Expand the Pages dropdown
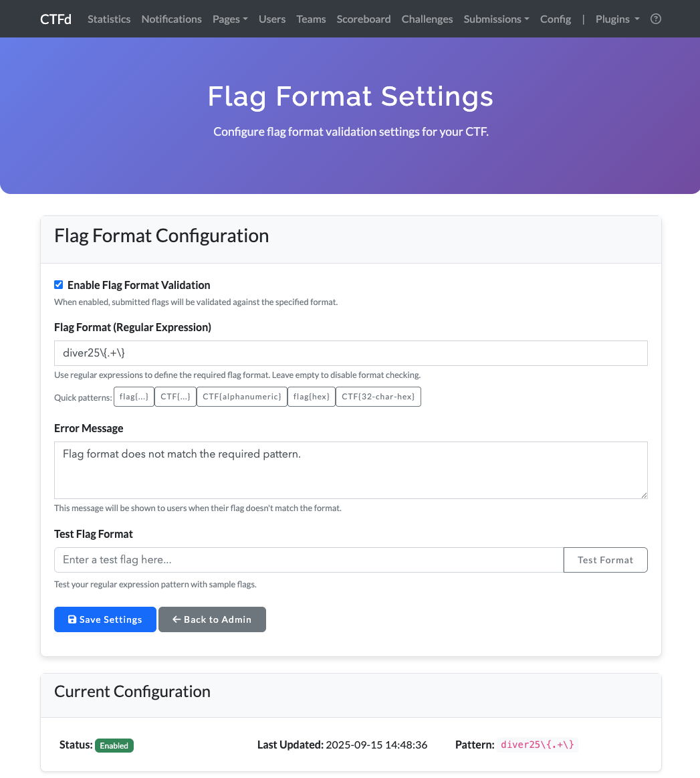The width and height of the screenshot is (700, 778). [x=230, y=19]
